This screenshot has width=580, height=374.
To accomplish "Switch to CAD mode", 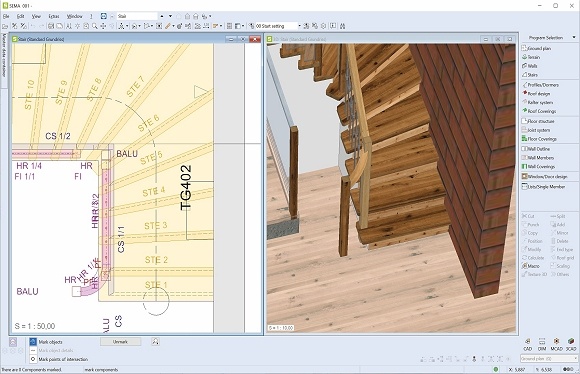I will 528,344.
